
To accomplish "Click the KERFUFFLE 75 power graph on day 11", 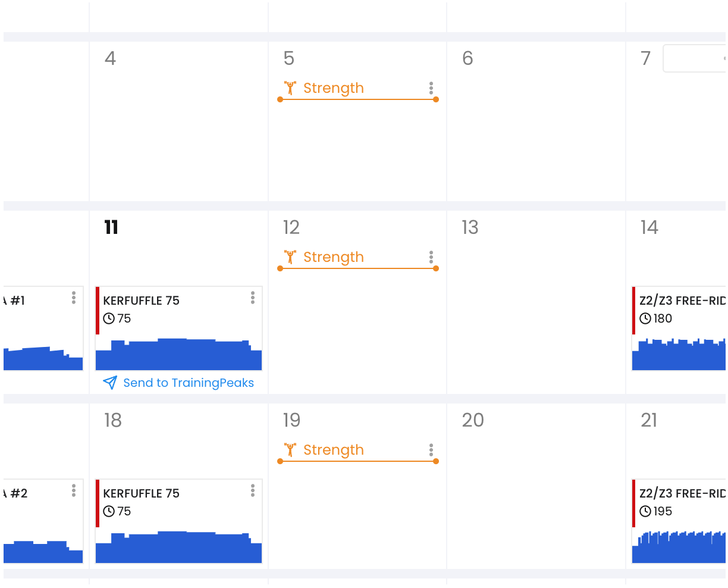I will (179, 355).
